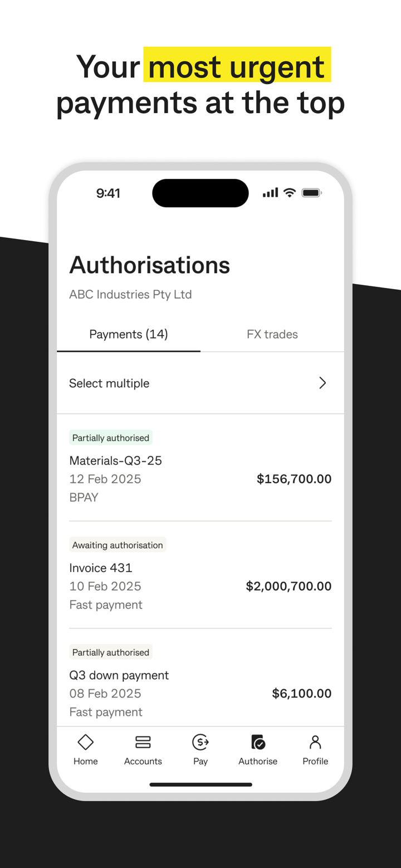Tap the Home diamond icon

click(x=85, y=743)
